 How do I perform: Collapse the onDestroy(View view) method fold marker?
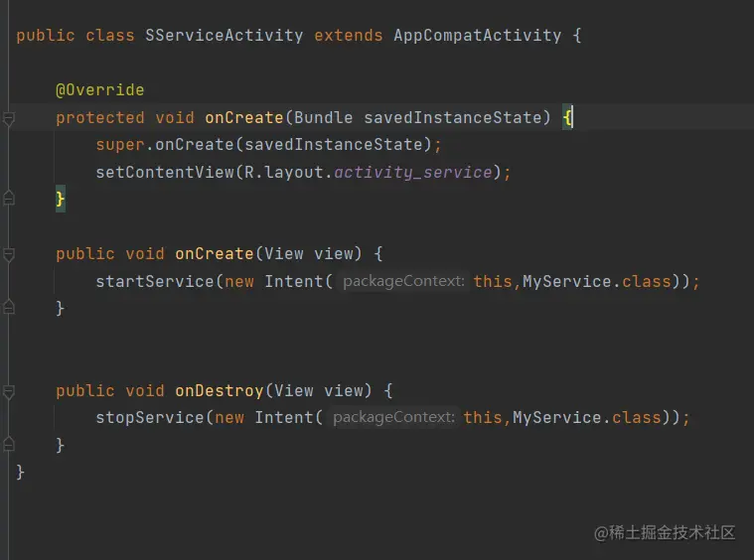9,391
